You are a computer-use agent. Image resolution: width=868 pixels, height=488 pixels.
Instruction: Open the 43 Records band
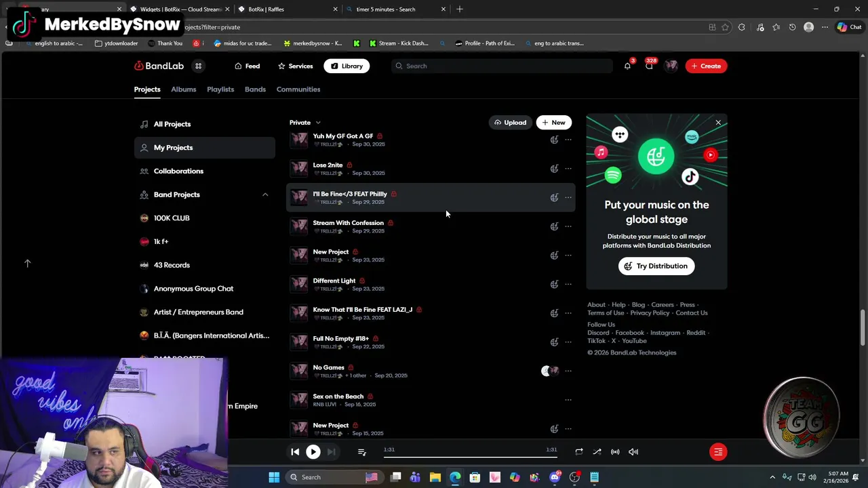click(x=205, y=265)
